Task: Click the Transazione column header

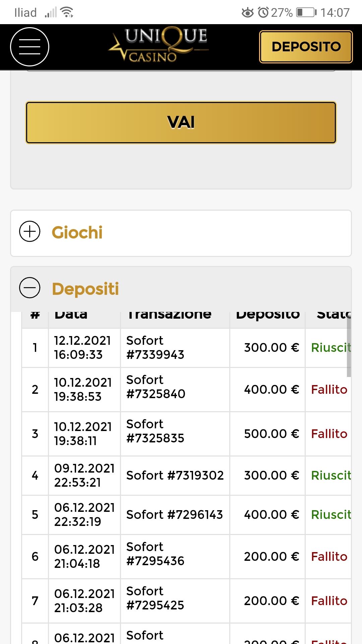Action: [x=170, y=315]
